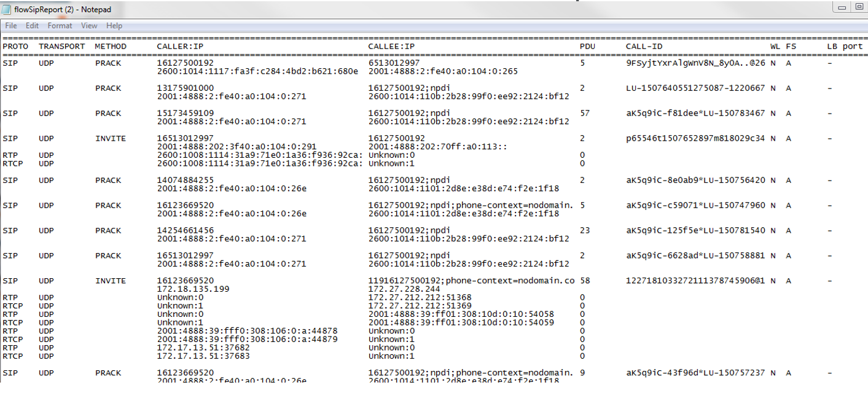Click the caller IP address 172.18.135.199
The image size is (868, 393).
pos(193,289)
